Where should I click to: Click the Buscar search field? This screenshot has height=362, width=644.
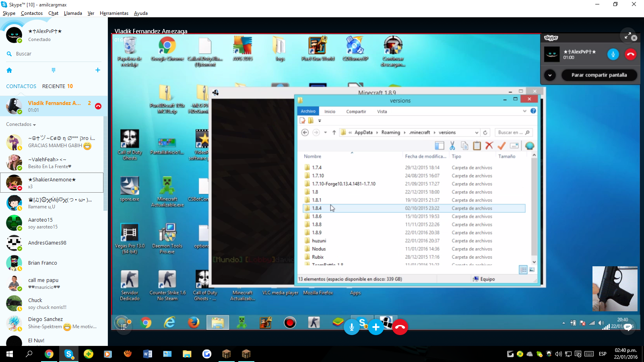click(54, 54)
